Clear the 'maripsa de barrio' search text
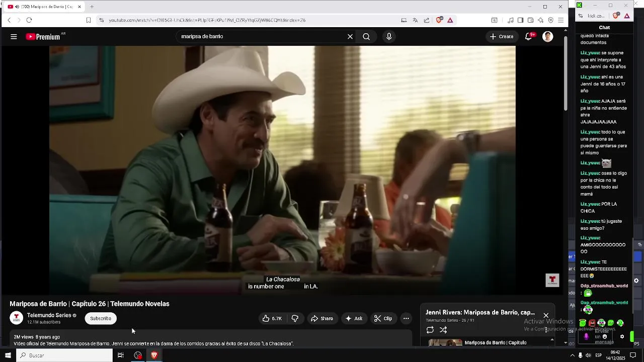644x362 pixels. (x=350, y=37)
